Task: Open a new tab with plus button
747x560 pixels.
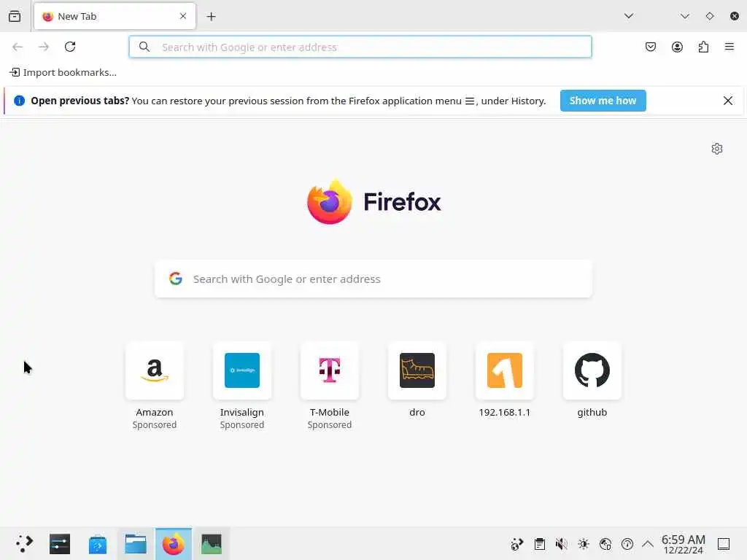Action: click(x=211, y=17)
